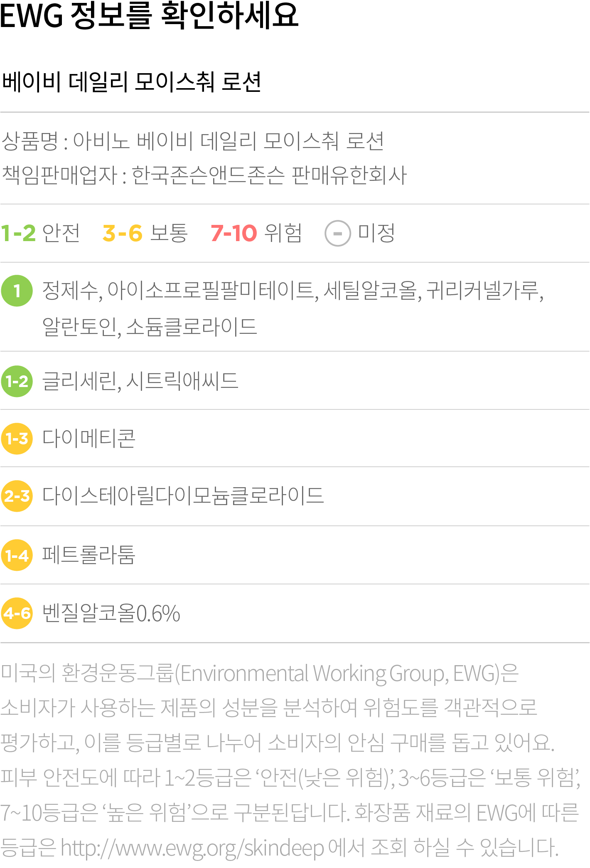Click the yellow 4-6 grade badge
Viewport: 590px width, 868px height.
click(17, 613)
